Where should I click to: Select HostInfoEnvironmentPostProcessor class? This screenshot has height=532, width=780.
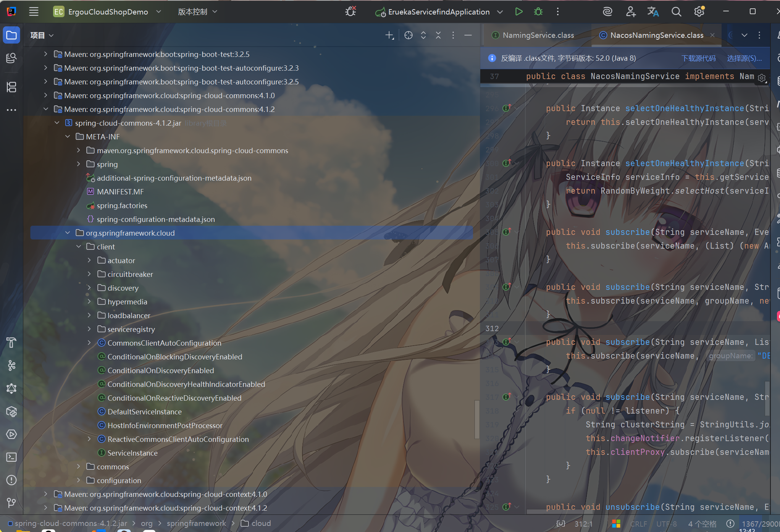click(165, 425)
